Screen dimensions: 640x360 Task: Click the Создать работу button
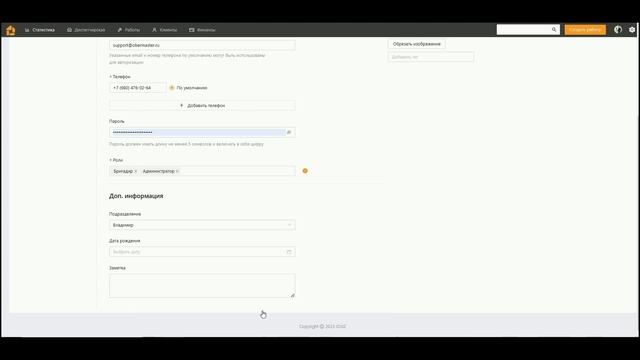pos(585,29)
